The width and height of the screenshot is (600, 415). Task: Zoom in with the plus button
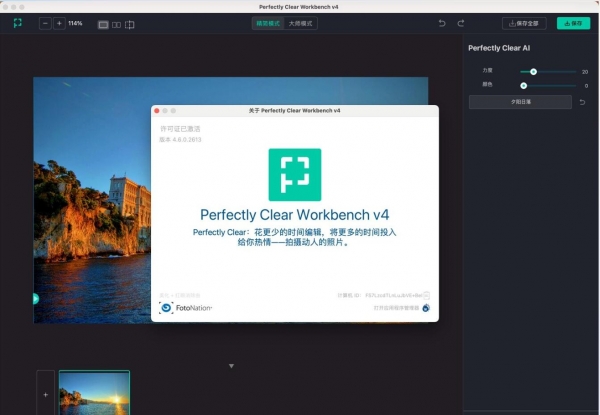59,23
